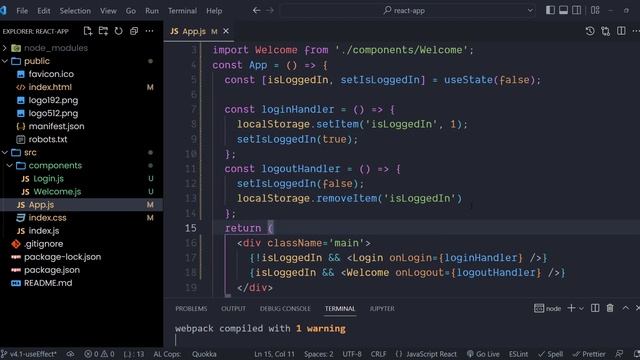Viewport: 640px width, 360px height.
Task: Go forward in navigation history
Action: tap(270, 11)
